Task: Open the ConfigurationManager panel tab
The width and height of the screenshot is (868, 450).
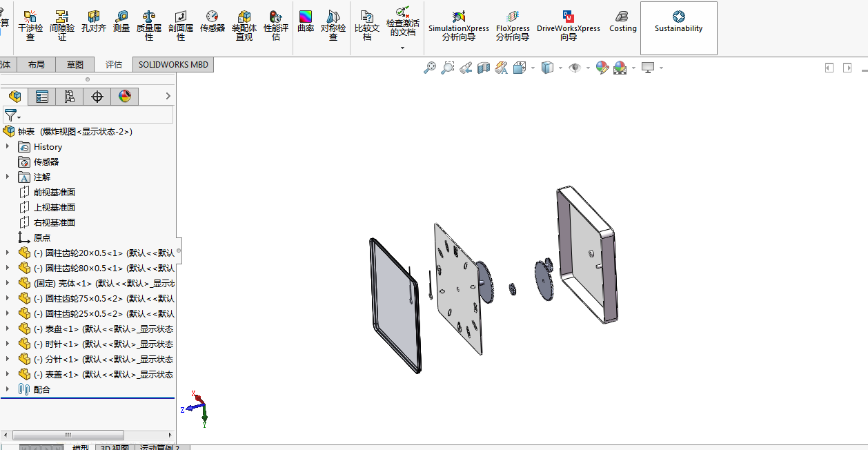Action: click(x=70, y=97)
